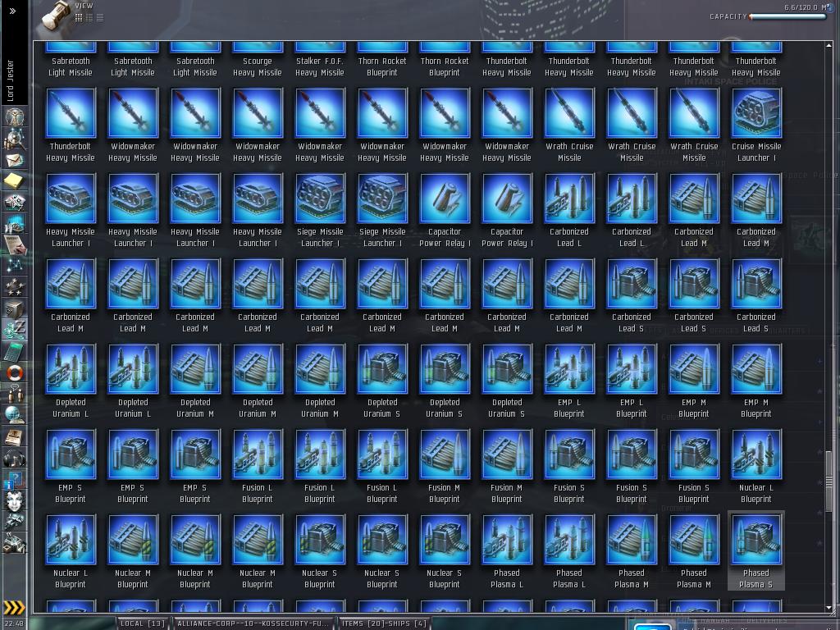Click the scrollbar up arrow

point(829,46)
